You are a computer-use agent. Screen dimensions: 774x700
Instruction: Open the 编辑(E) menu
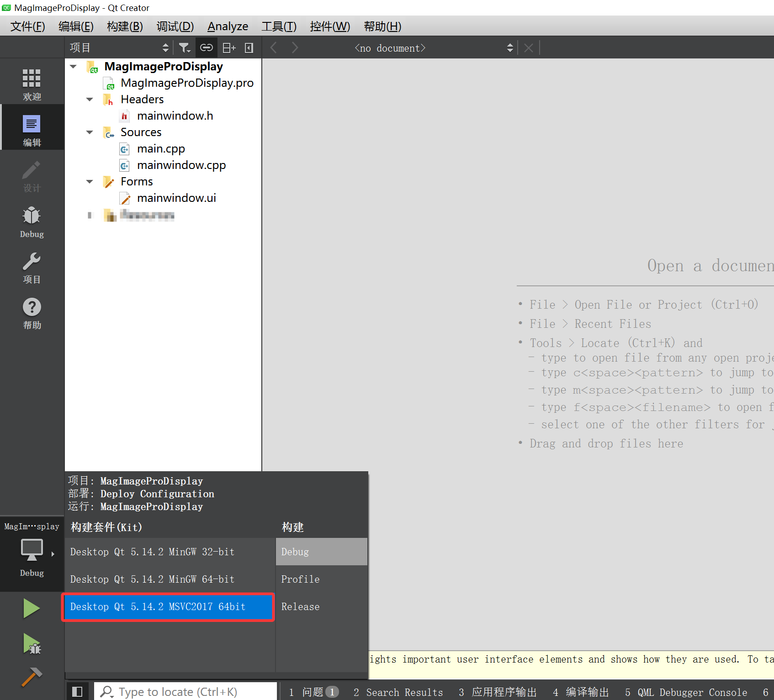coord(76,26)
